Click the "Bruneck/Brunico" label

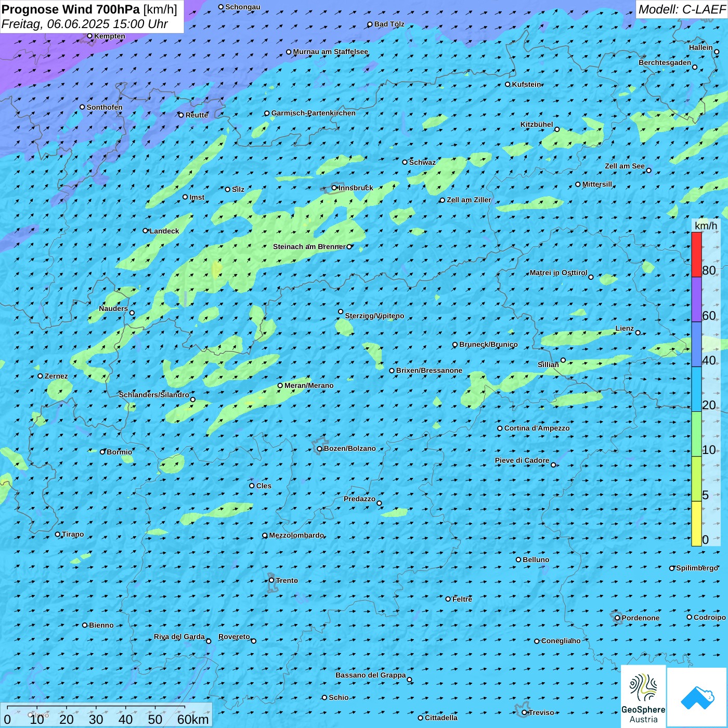pyautogui.click(x=488, y=344)
